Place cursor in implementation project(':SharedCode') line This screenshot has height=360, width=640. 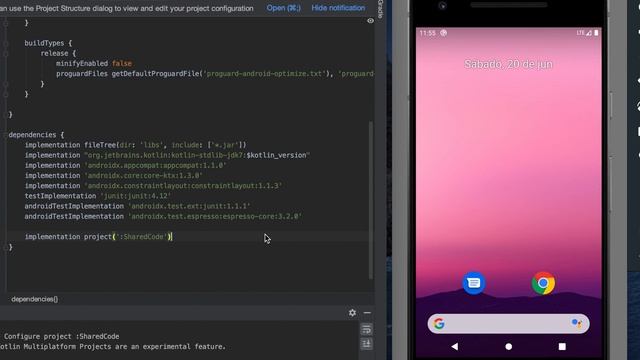click(x=98, y=237)
